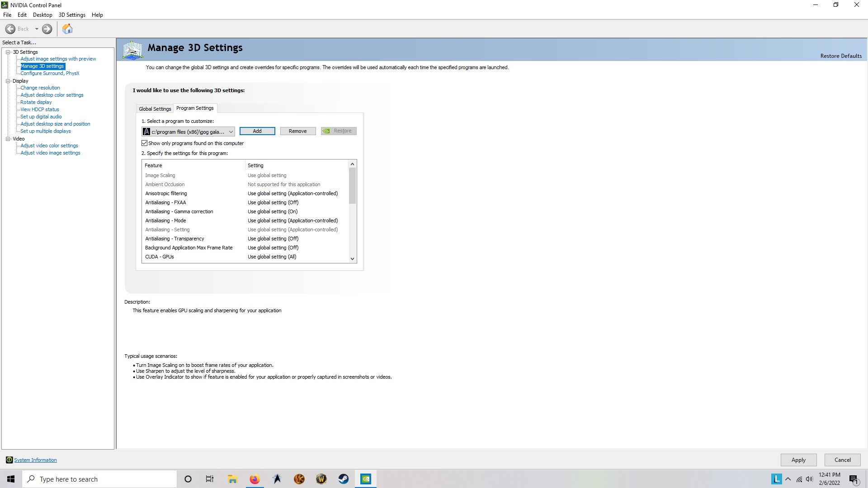Open Adjust desktop color settings

point(52,95)
